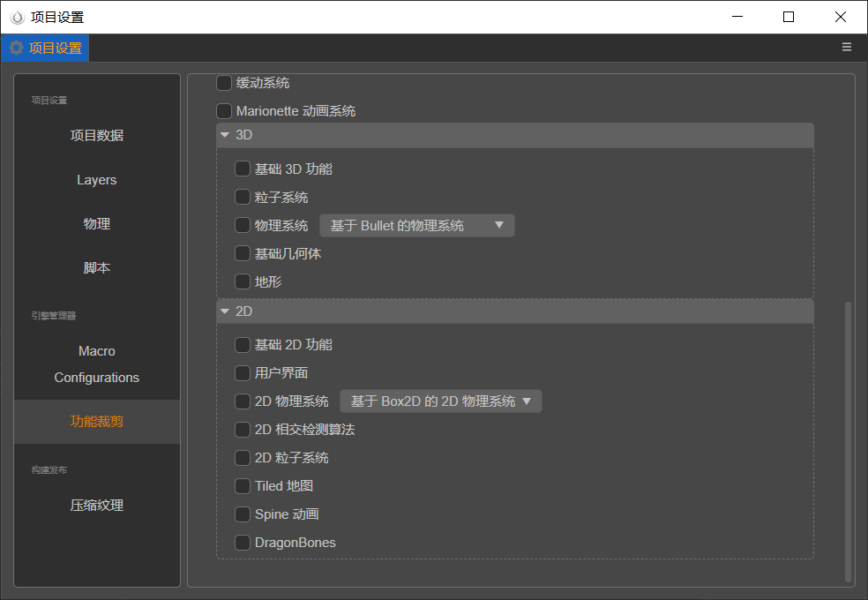Go to Layers settings page
The image size is (868, 600).
(x=97, y=180)
